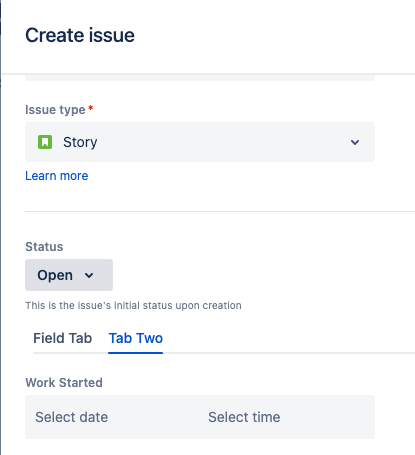Click the Issue type field label
The image size is (415, 455).
[55, 110]
